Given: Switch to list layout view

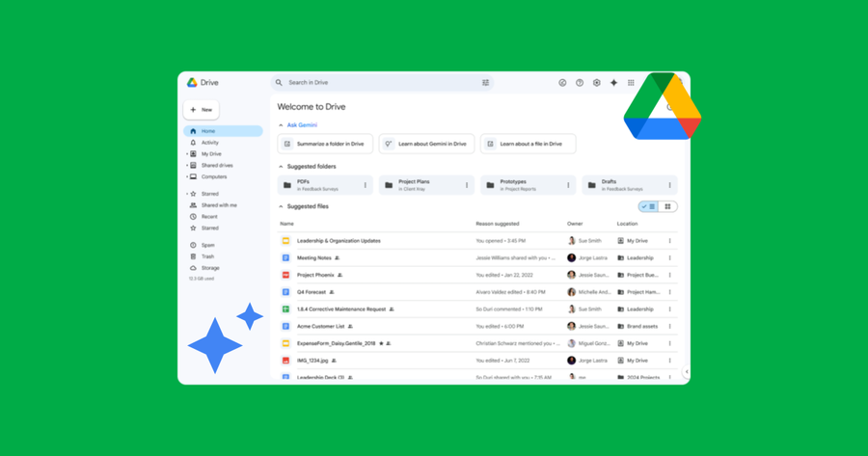Looking at the screenshot, I should point(649,206).
